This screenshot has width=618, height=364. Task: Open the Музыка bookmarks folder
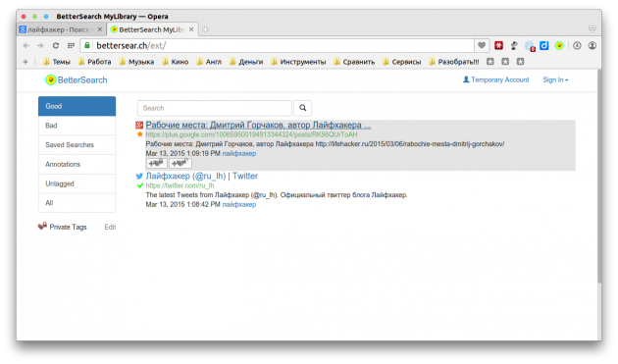(x=136, y=62)
